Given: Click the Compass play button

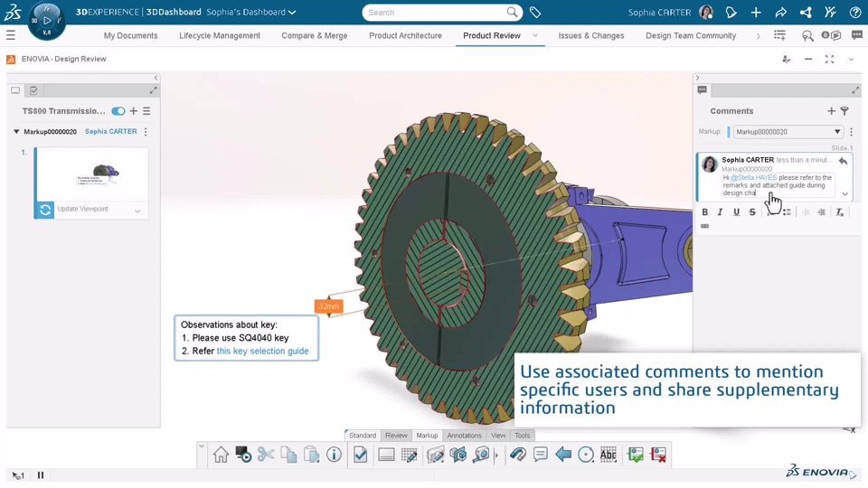Looking at the screenshot, I should (47, 20).
